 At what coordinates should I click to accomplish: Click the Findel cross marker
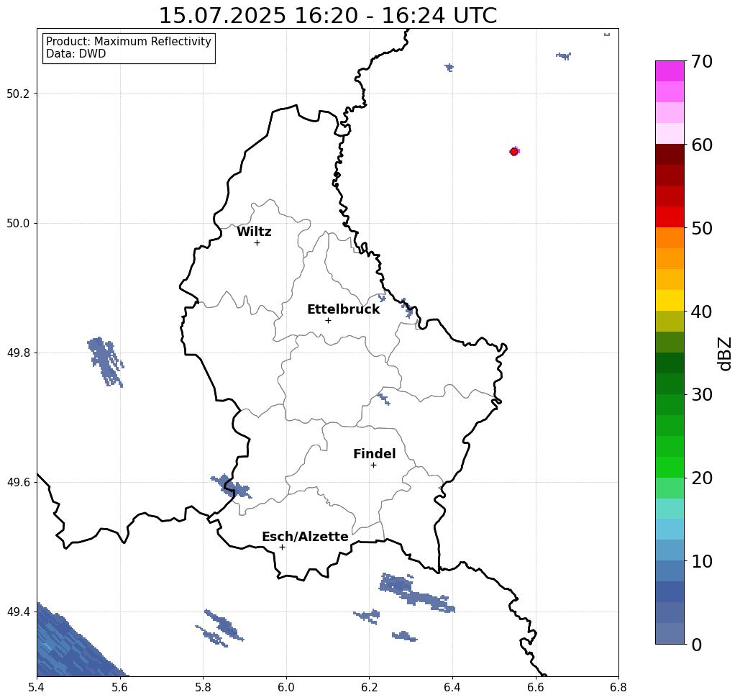coord(373,465)
